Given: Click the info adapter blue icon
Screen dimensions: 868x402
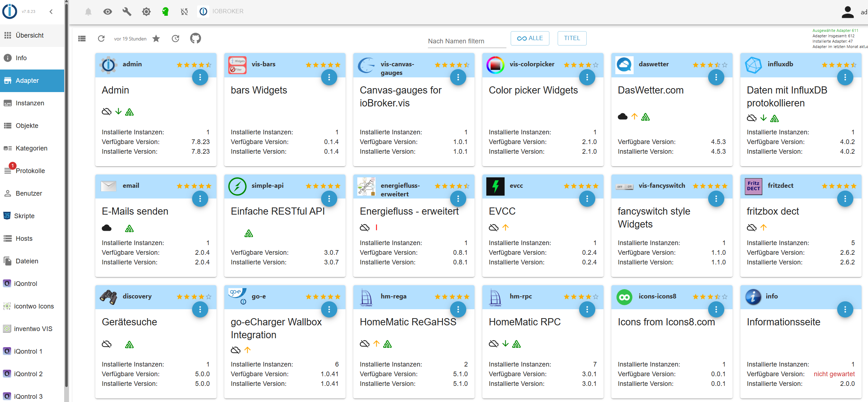Looking at the screenshot, I should click(x=753, y=297).
